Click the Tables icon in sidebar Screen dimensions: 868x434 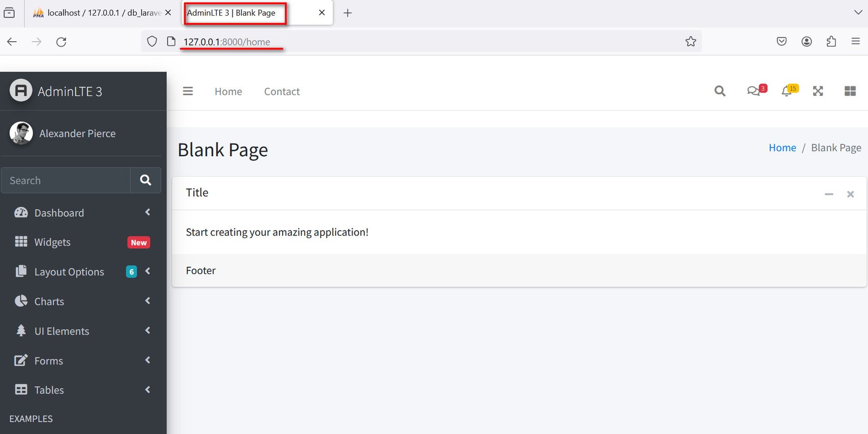21,390
